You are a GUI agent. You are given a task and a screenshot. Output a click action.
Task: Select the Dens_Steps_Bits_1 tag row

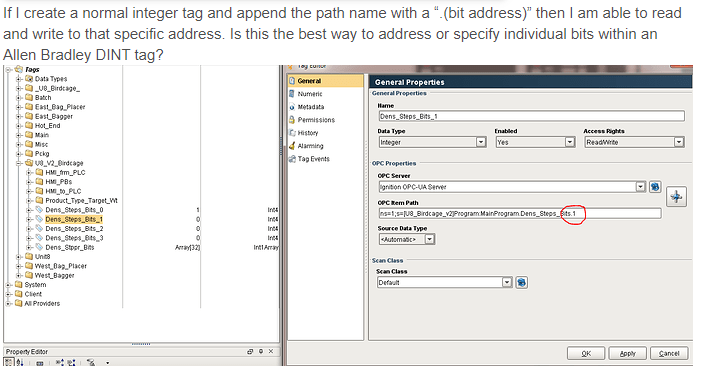[x=74, y=219]
